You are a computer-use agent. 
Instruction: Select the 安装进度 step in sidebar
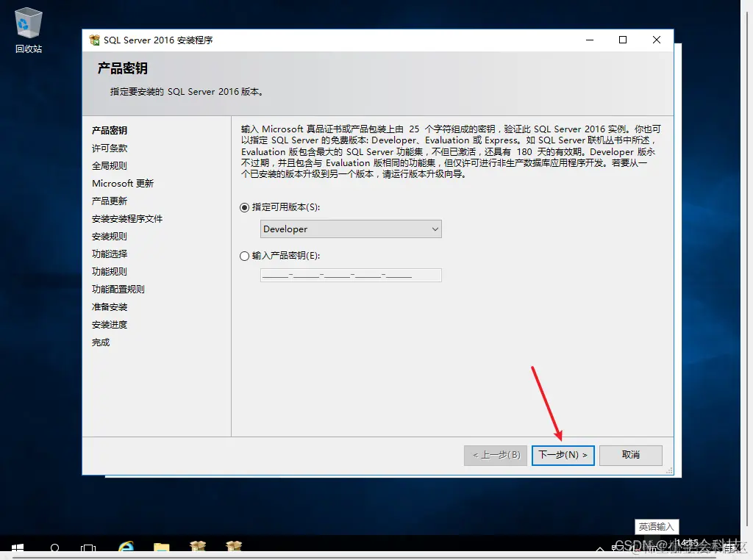click(110, 325)
